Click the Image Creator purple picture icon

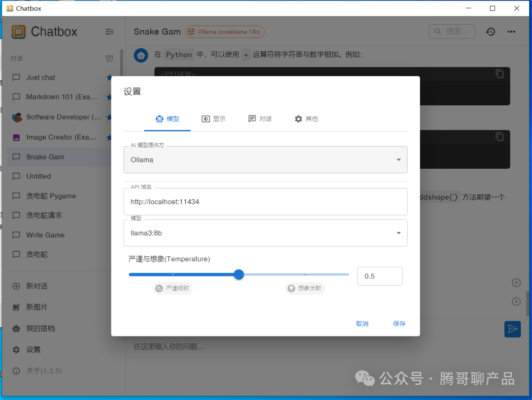16,137
